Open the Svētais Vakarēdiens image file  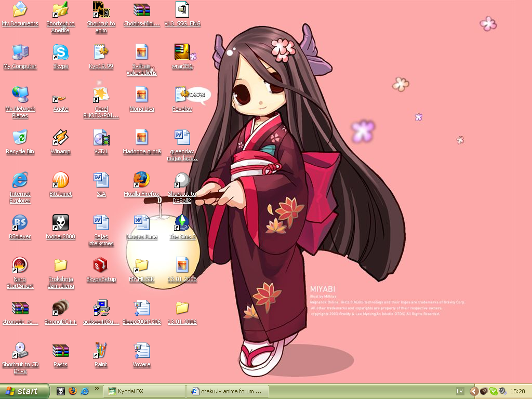point(142,52)
